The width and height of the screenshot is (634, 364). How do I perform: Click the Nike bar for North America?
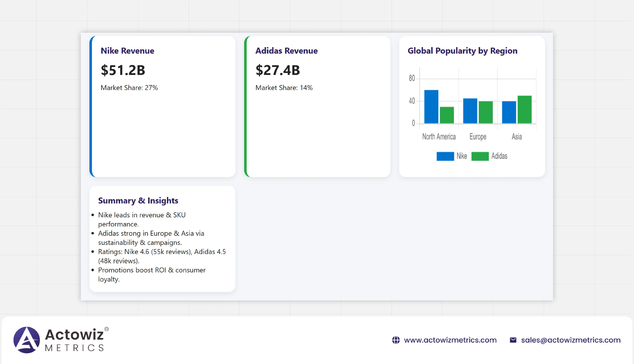tap(431, 107)
